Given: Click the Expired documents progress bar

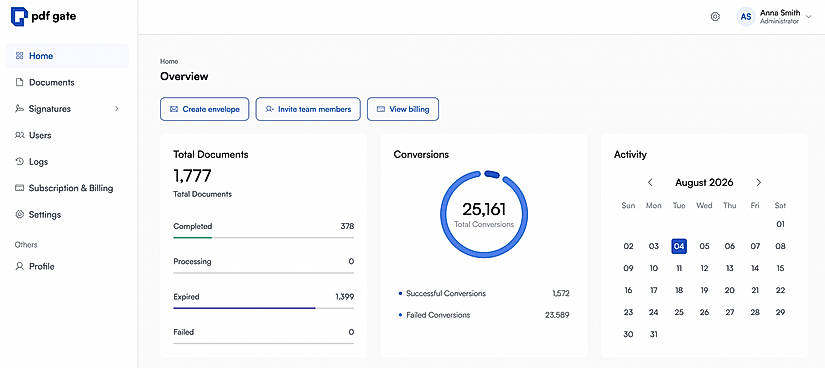Looking at the screenshot, I should pos(264,308).
